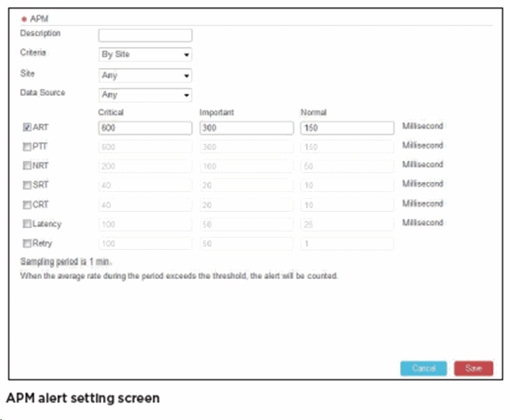The height and width of the screenshot is (420, 510).
Task: Expand the Site dropdown
Action: (145, 76)
